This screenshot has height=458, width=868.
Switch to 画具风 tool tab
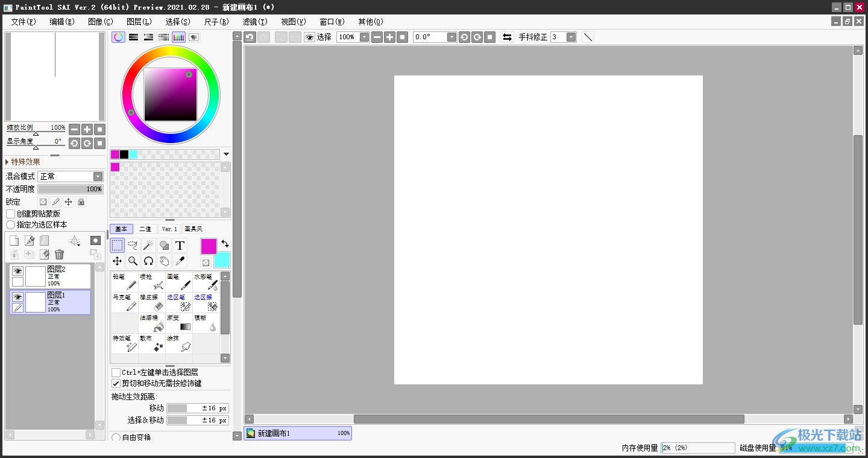193,229
